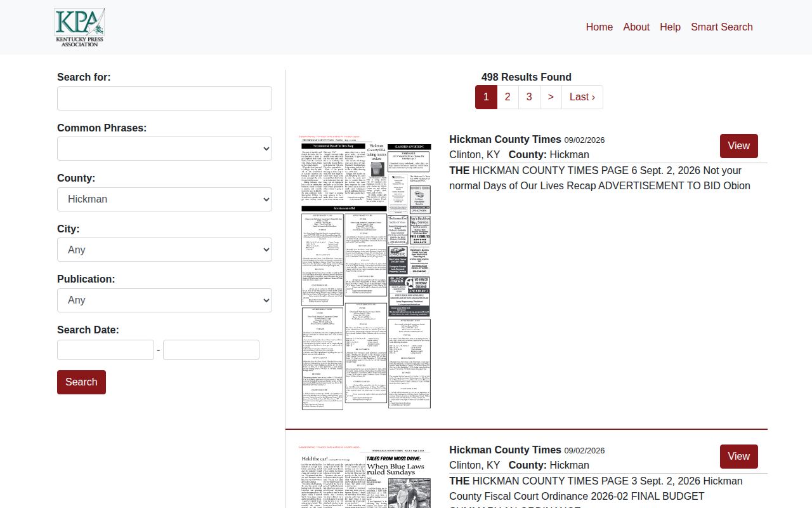The width and height of the screenshot is (812, 508).
Task: Go to results page 3
Action: (529, 97)
